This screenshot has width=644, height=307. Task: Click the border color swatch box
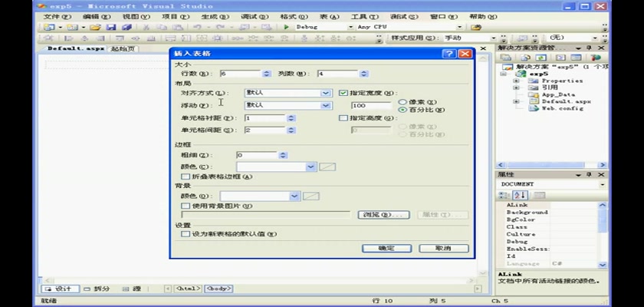[x=327, y=167]
